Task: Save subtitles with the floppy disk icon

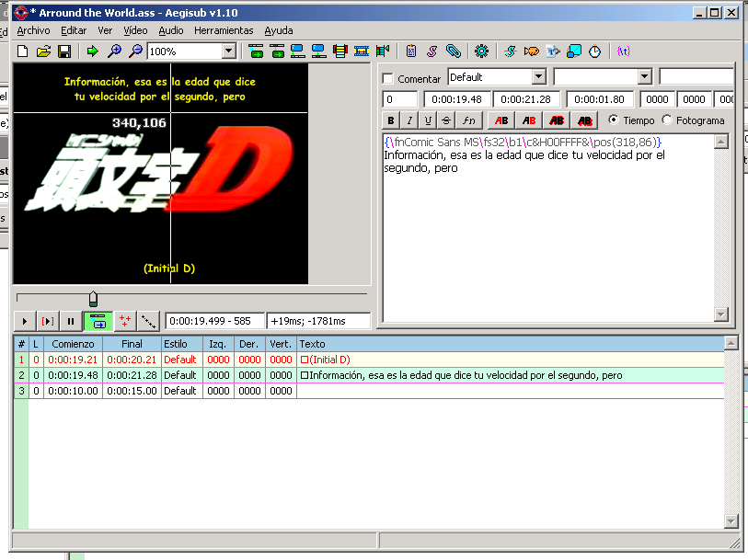Action: [64, 51]
